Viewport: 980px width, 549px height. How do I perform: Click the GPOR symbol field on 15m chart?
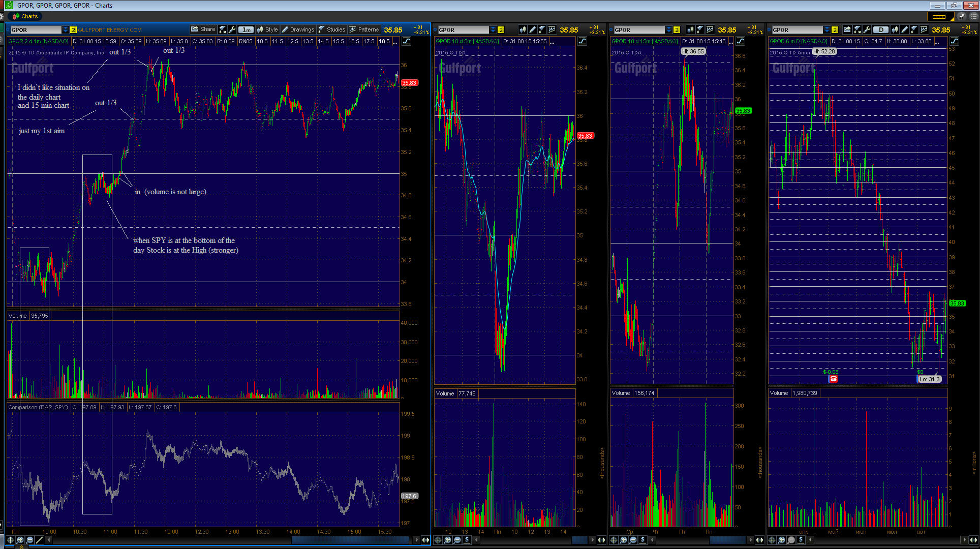pyautogui.click(x=639, y=29)
